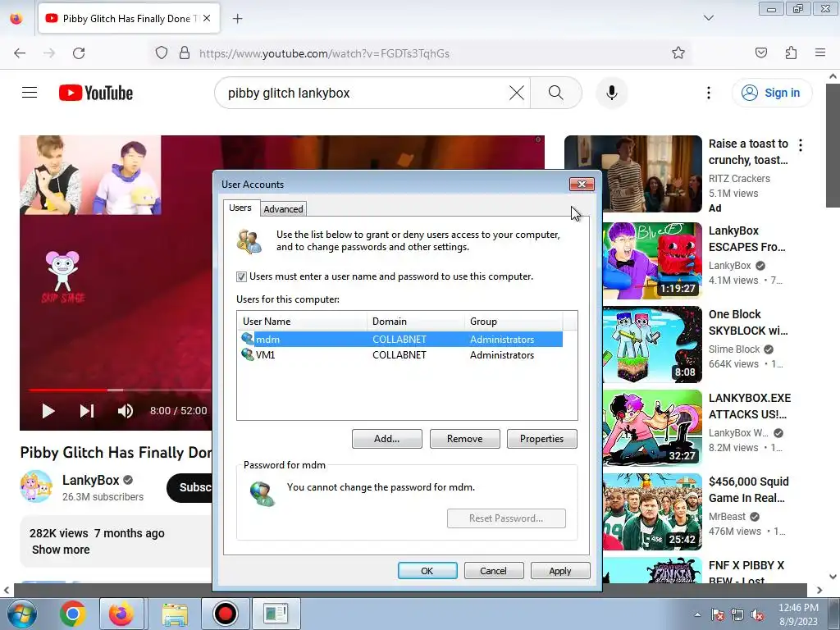Show the taskbar clock and date
840x630 pixels.
point(798,614)
